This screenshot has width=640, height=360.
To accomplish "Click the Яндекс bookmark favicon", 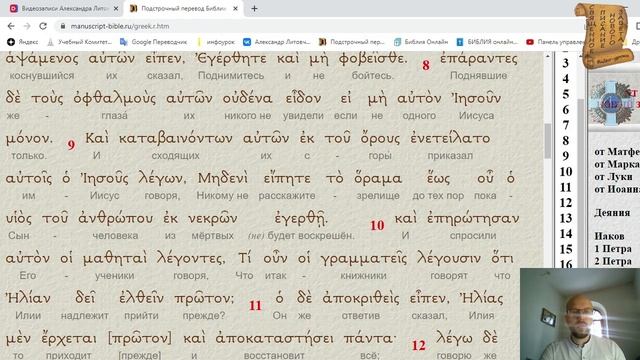I will (x=11, y=42).
